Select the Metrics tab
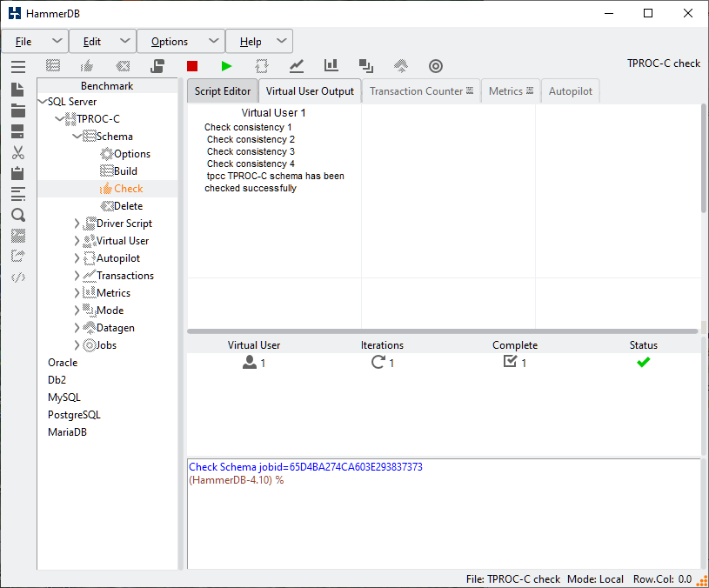 [x=511, y=91]
